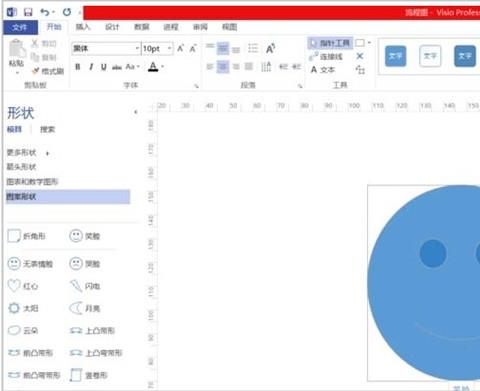Screen dimensions: 480x391
Task: Open the 10pt font size dropdown
Action: coord(169,49)
